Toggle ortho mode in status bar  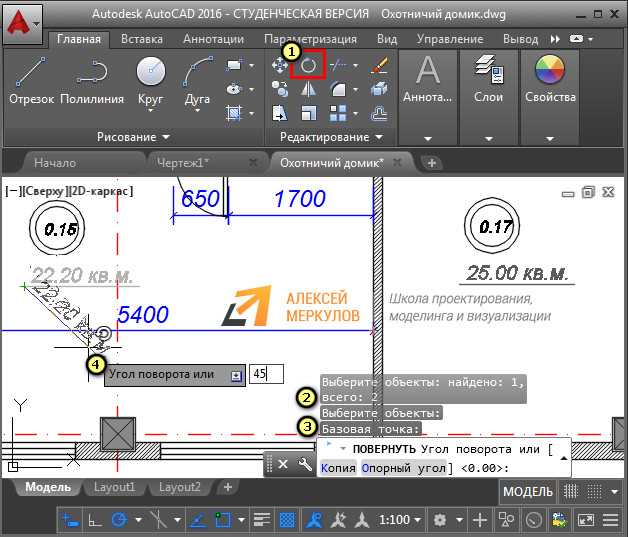coord(95,520)
